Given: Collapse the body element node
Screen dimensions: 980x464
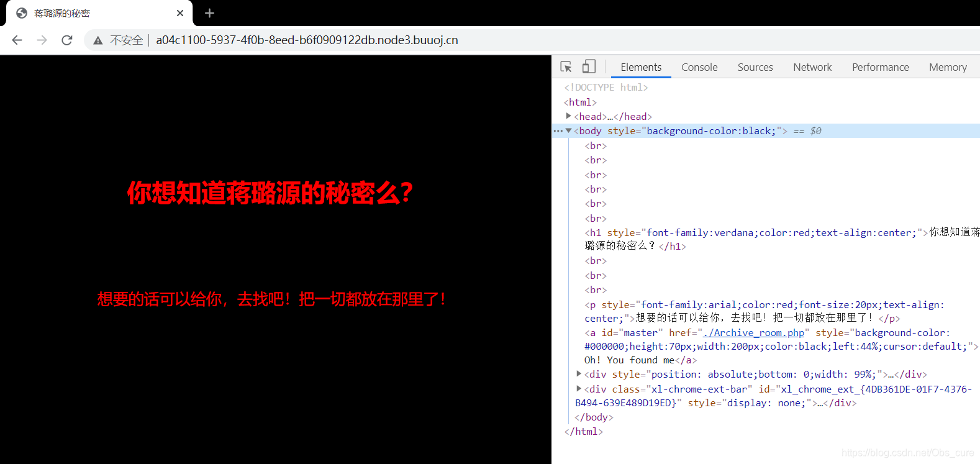Looking at the screenshot, I should (x=568, y=130).
